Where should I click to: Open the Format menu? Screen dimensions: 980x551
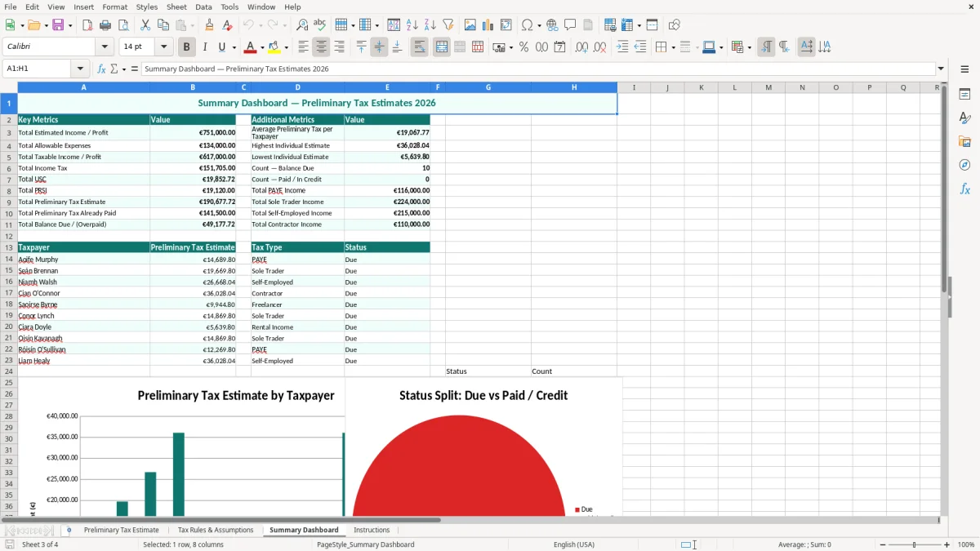[115, 7]
